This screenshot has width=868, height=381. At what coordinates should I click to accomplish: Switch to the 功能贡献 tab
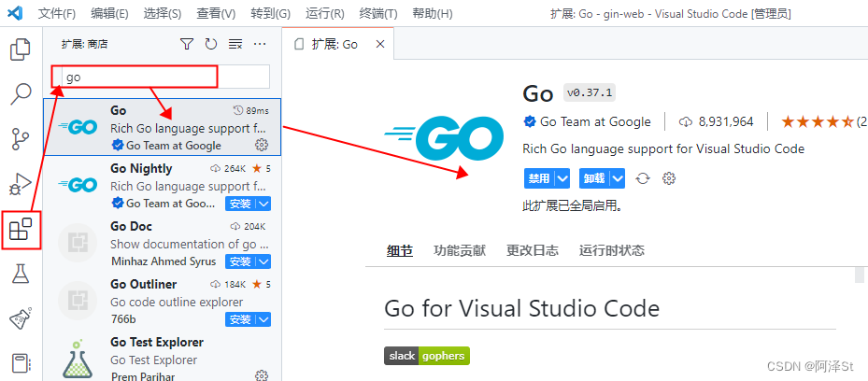pos(460,250)
